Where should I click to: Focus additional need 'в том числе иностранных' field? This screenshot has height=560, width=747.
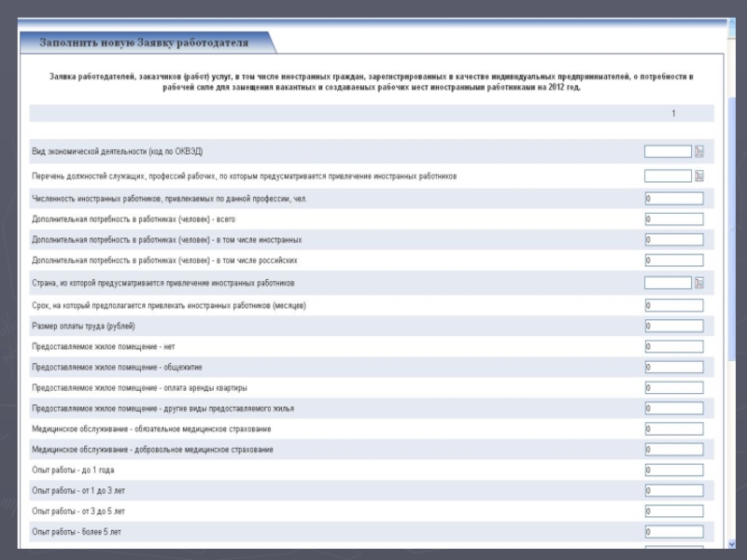point(674,240)
